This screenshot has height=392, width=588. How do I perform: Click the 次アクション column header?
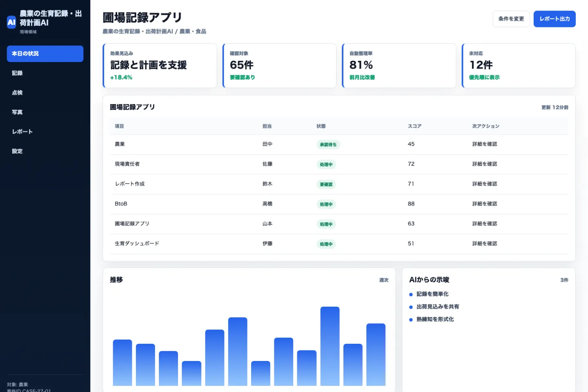pyautogui.click(x=486, y=126)
